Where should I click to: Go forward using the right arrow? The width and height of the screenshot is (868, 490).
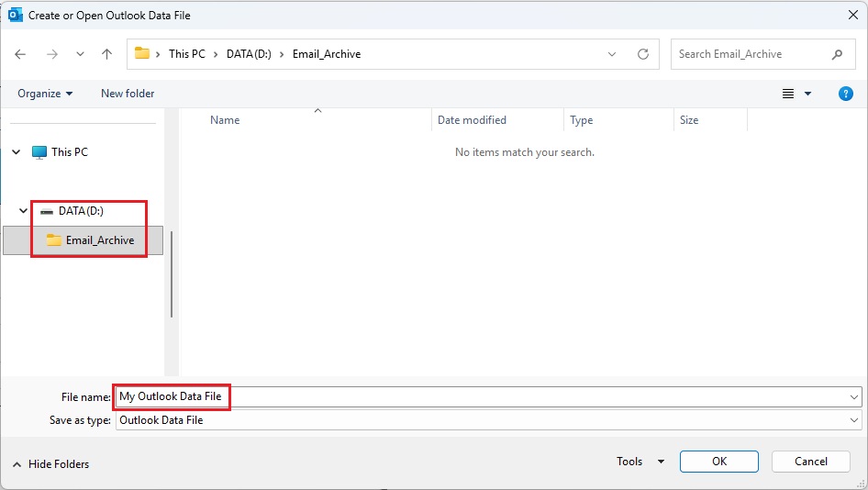[52, 54]
